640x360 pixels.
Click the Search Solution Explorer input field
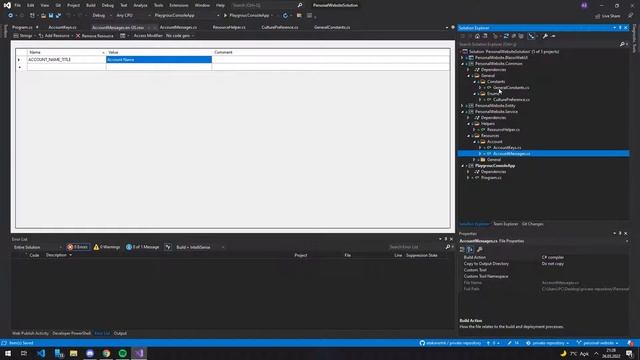click(x=539, y=44)
